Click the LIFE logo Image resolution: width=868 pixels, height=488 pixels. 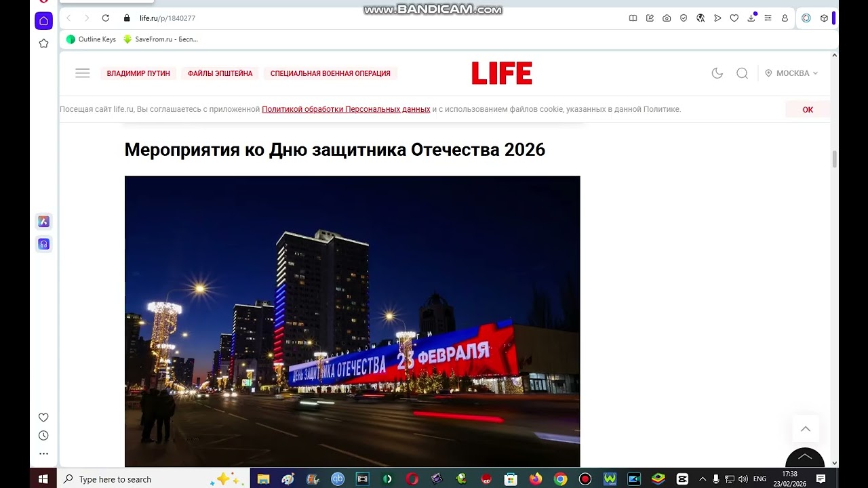coord(502,73)
